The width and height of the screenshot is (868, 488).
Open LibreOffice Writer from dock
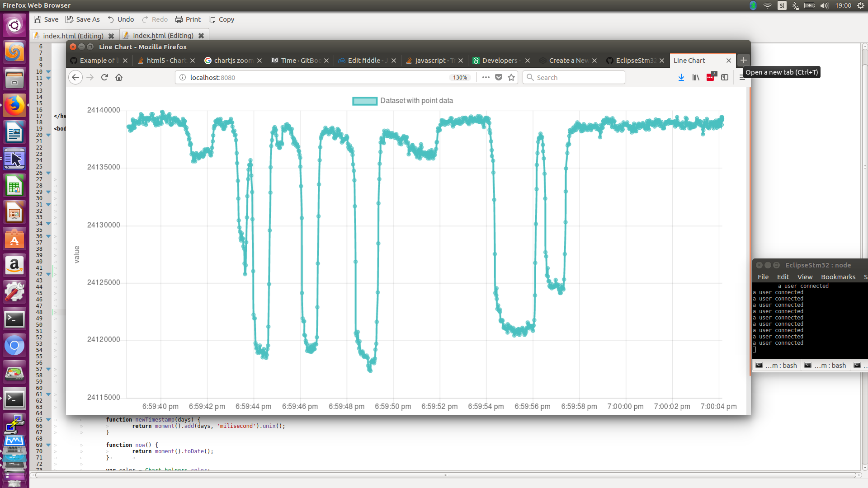(x=14, y=132)
